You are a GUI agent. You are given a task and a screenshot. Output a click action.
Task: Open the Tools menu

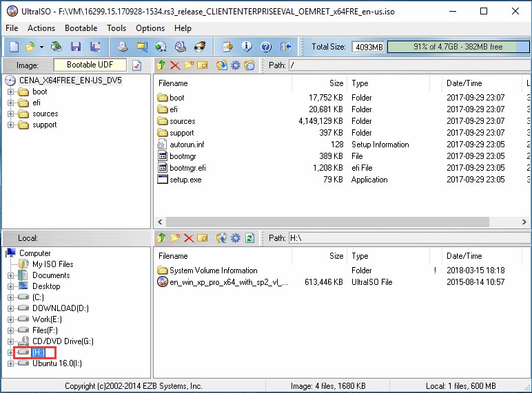click(x=116, y=28)
